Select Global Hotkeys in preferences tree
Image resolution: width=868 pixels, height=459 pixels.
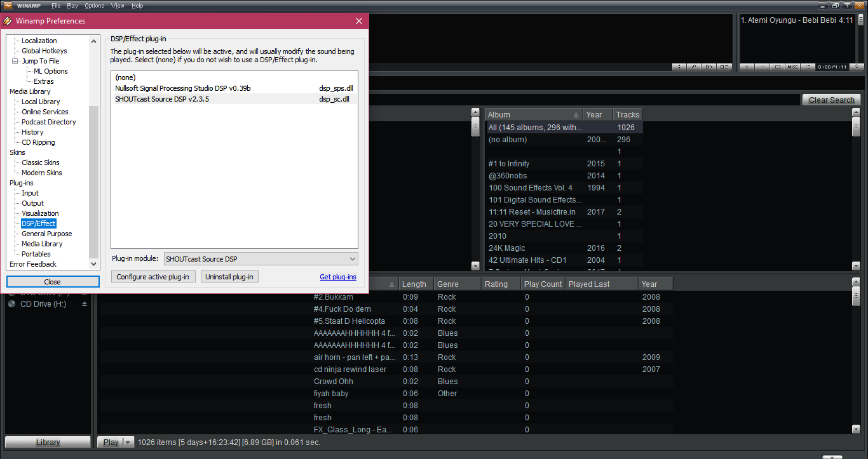44,51
